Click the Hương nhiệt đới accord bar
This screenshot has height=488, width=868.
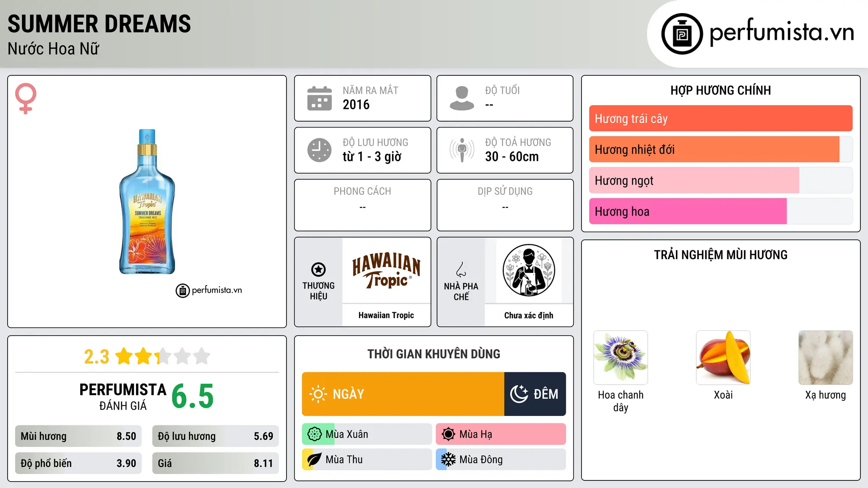coord(721,150)
